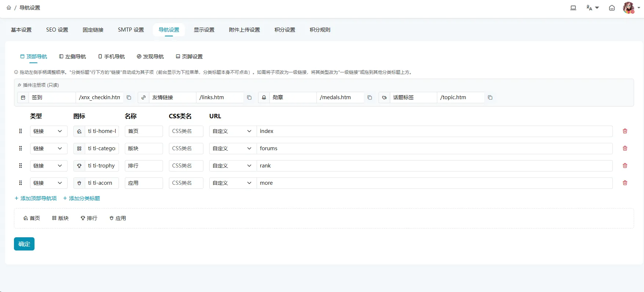Click 添加顶部导航项 link
This screenshot has height=292, width=644.
coord(36,198)
